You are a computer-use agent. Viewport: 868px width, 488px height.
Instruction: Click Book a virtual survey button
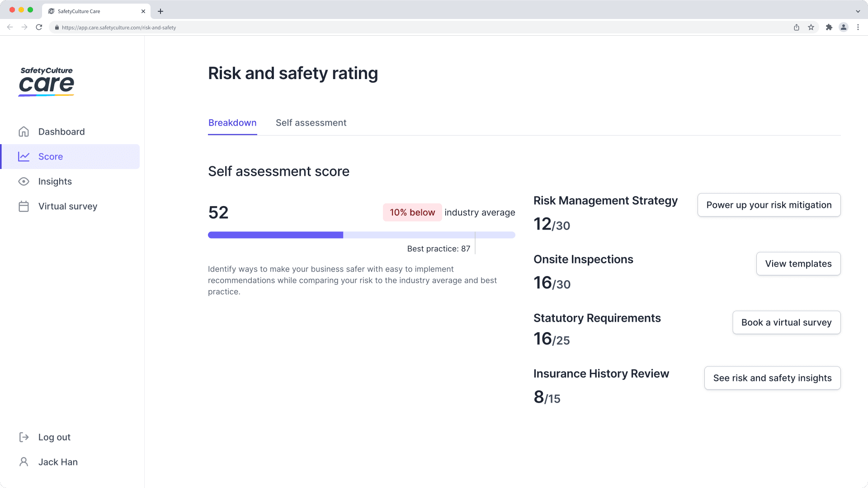[786, 322]
